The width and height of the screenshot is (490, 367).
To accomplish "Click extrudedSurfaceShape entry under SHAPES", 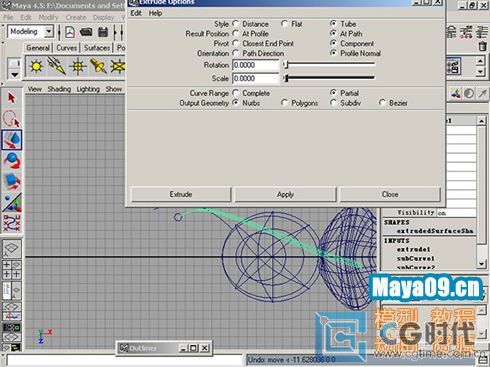I will tap(435, 231).
